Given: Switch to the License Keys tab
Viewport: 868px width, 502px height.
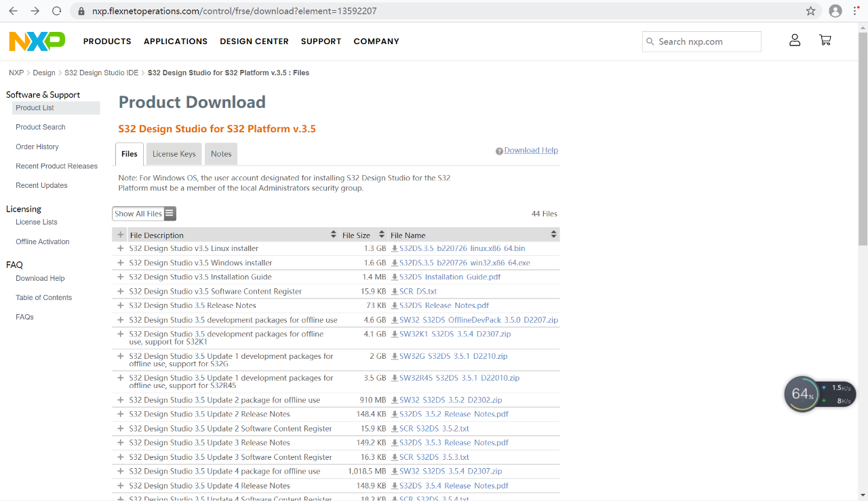Looking at the screenshot, I should point(174,154).
